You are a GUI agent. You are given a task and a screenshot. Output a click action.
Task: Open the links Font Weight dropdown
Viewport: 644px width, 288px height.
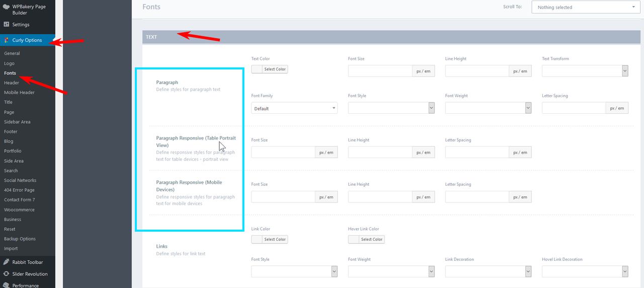(391, 271)
